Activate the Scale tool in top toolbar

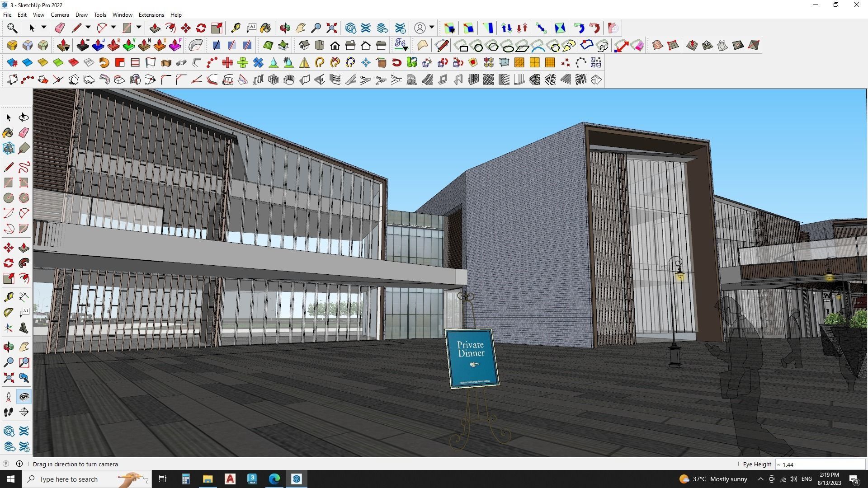pos(217,28)
